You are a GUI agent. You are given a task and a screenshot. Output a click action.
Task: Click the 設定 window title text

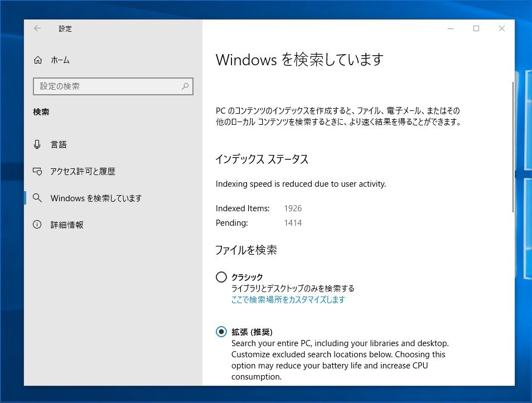click(65, 29)
